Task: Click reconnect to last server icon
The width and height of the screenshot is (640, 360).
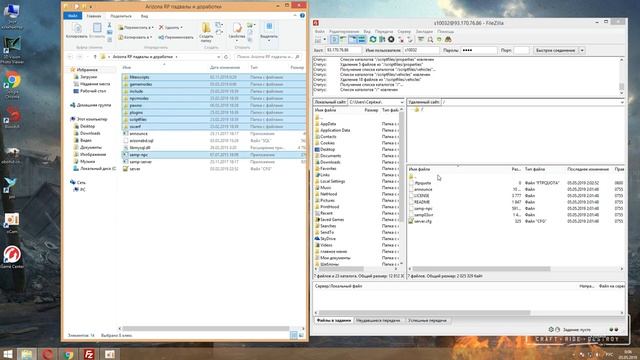Action: pyautogui.click(x=410, y=40)
